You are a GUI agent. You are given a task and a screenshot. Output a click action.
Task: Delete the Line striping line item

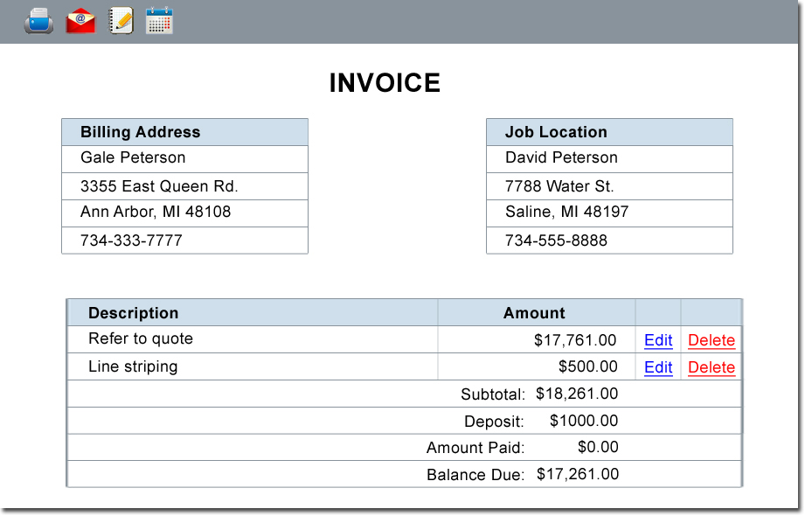pyautogui.click(x=711, y=367)
